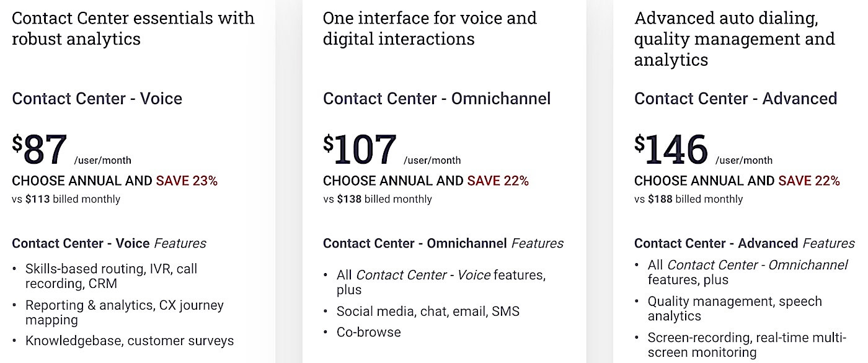Click SAVE 22% text in Omnichannel plan
868x363 pixels.
(x=498, y=181)
